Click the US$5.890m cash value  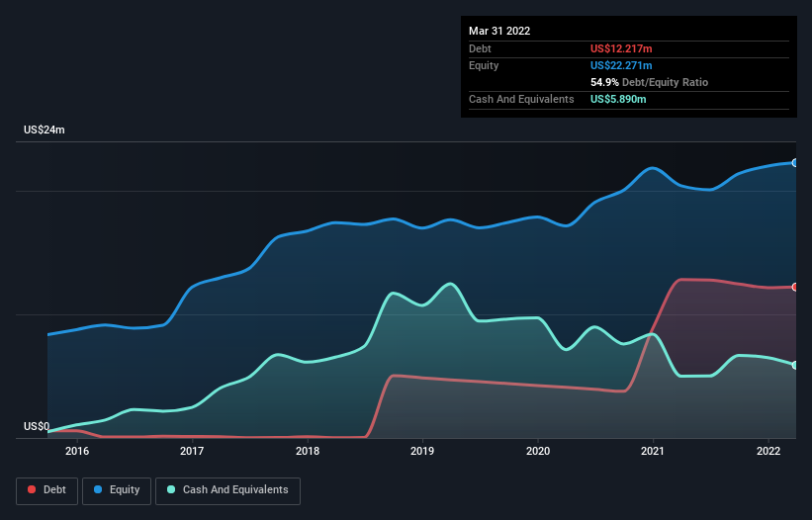pyautogui.click(x=618, y=99)
